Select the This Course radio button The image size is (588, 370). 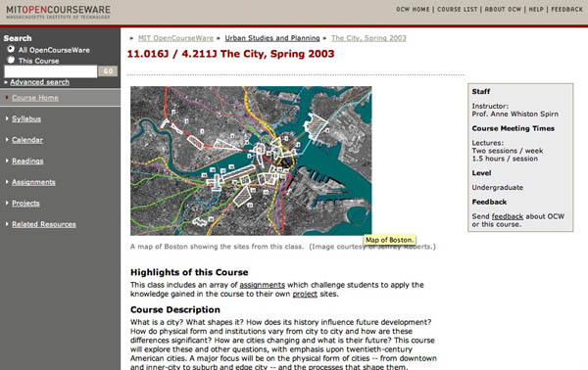[x=11, y=60]
